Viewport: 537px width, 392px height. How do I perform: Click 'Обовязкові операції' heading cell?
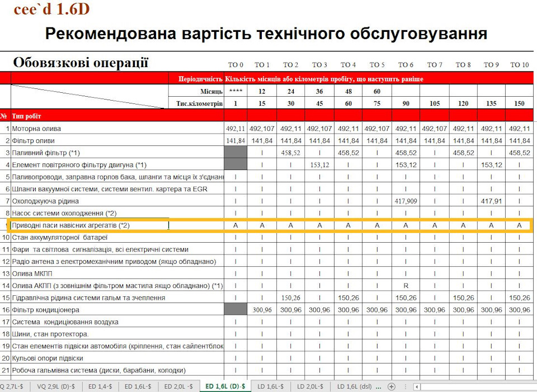pyautogui.click(x=81, y=63)
